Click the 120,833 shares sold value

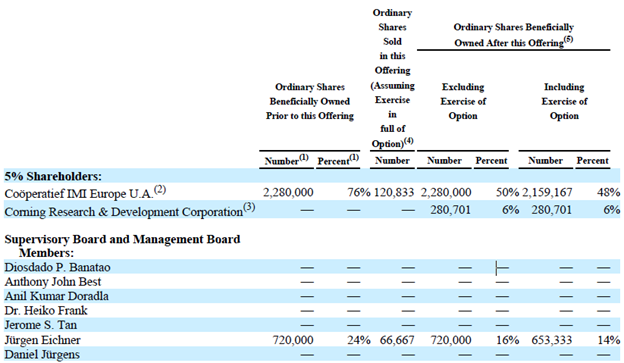pos(394,193)
